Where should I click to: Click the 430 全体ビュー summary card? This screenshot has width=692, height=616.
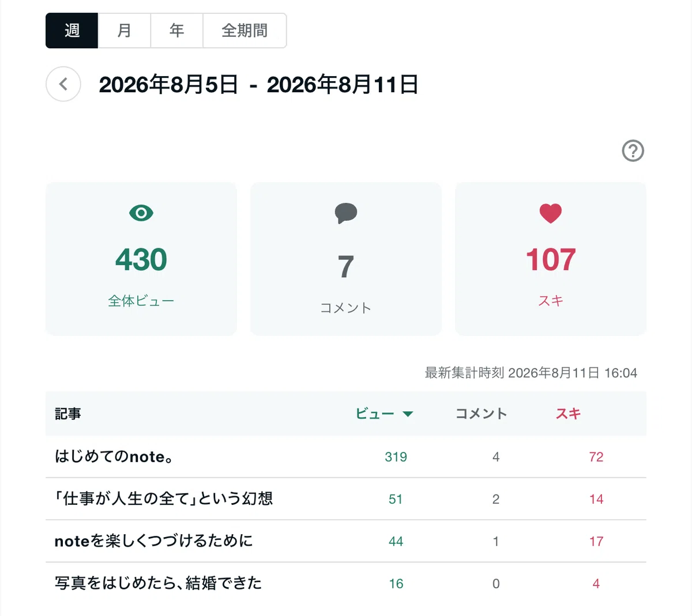pos(141,259)
